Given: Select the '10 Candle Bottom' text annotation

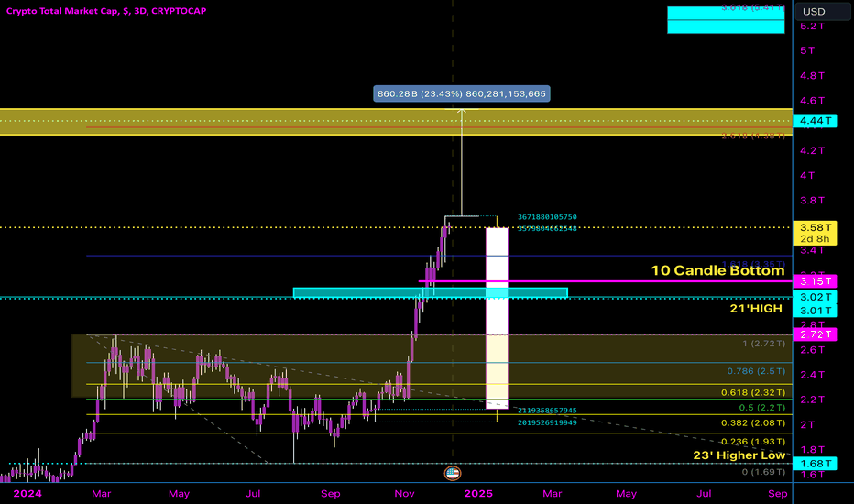Looking at the screenshot, I should (717, 270).
